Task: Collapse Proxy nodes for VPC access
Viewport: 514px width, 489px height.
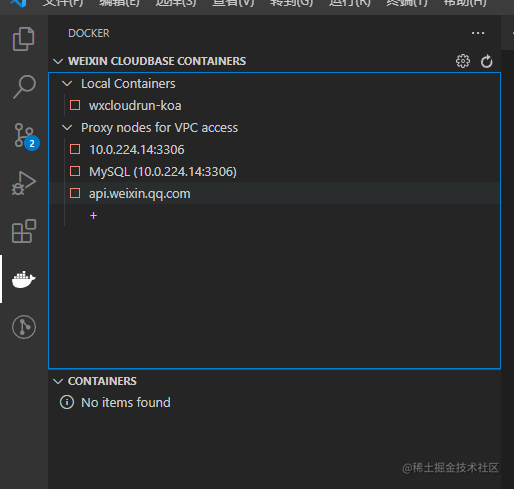Action: [x=67, y=127]
